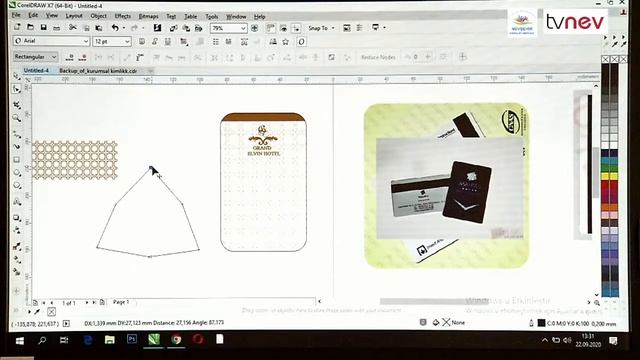Toggle show grid button
The height and width of the screenshot is (360, 640).
283,28
